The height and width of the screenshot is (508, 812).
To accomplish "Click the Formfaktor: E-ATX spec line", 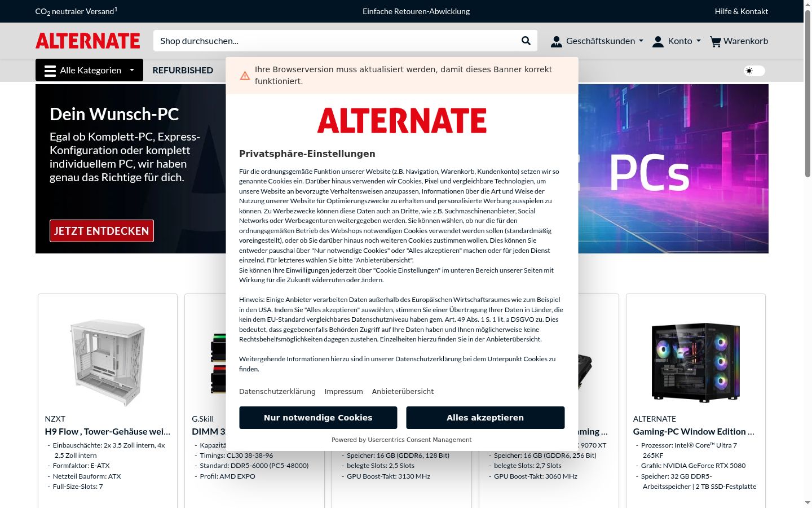I will coord(81,466).
